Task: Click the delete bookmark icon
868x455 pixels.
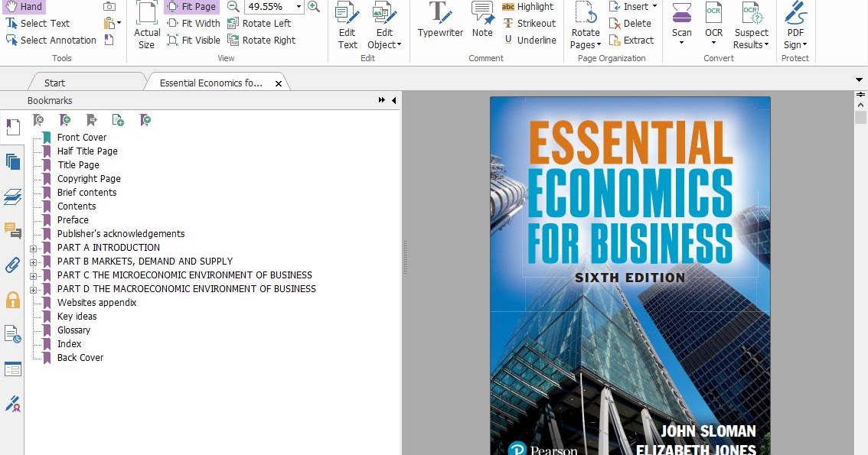Action: (x=38, y=120)
